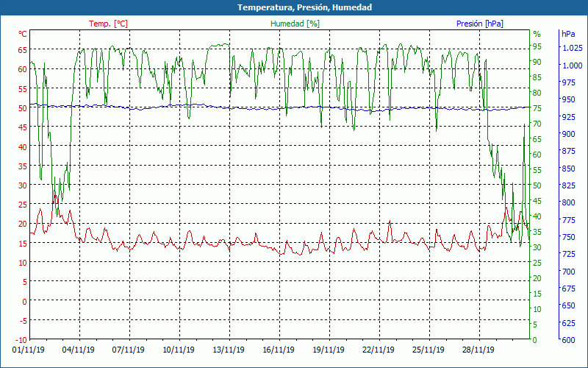Screen dimensions: 588x368
Task: Click date label '01/11/19' on time axis
Action: pyautogui.click(x=29, y=350)
